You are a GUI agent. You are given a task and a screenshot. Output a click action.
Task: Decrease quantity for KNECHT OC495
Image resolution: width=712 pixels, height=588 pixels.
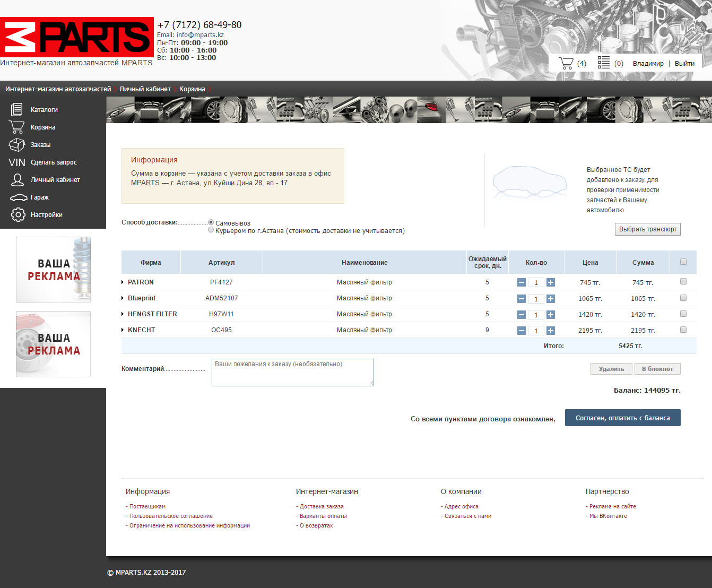[x=522, y=331]
